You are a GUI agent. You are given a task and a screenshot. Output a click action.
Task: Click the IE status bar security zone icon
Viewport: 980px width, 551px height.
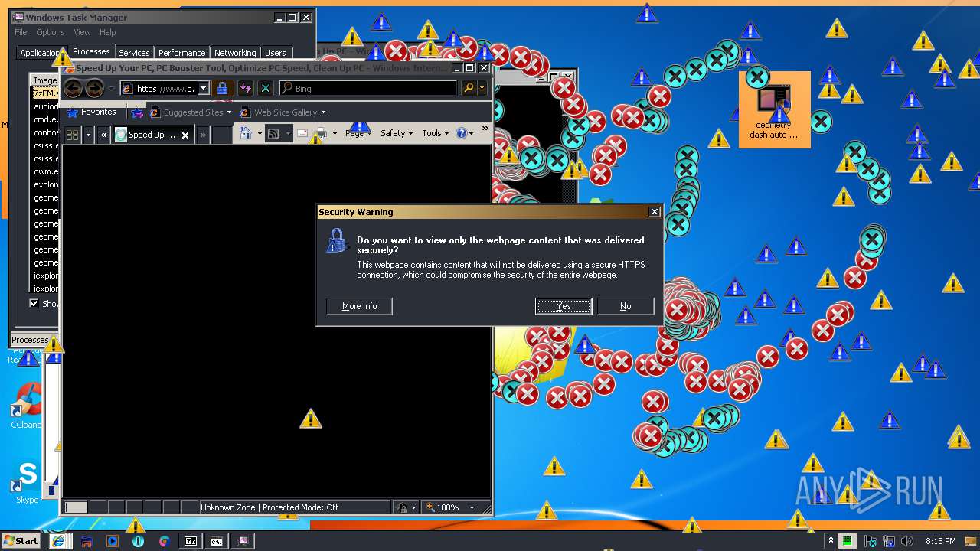(x=402, y=507)
